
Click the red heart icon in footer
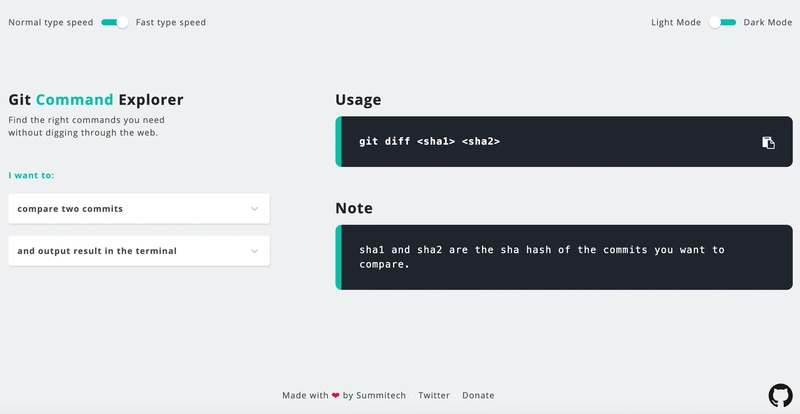coord(335,395)
